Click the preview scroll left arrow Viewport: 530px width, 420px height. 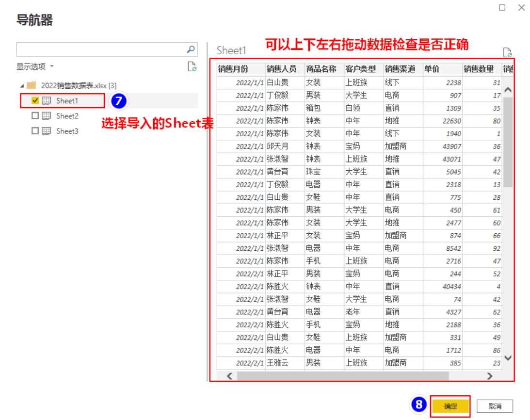pyautogui.click(x=229, y=376)
